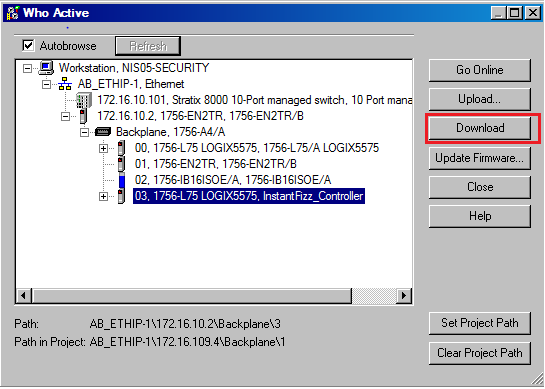Screen dimensions: 545x389
Task: Click the Refresh button
Action: click(148, 46)
